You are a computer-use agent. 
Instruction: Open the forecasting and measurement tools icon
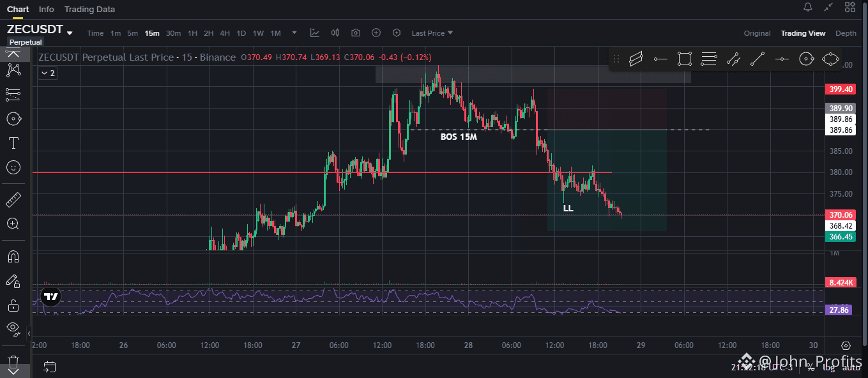coord(13,94)
